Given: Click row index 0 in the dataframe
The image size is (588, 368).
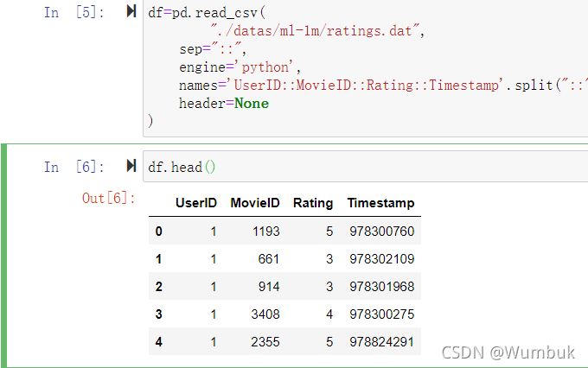Looking at the screenshot, I should (x=158, y=232).
